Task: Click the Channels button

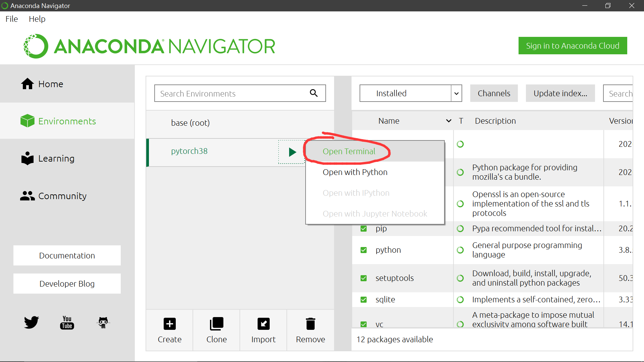Action: (494, 93)
